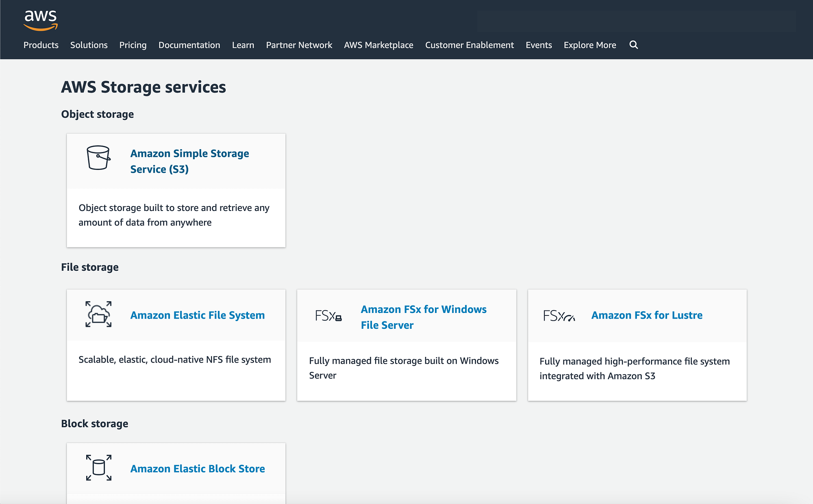Screen dimensions: 813x504
Task: Click the AWS logo
Action: click(41, 20)
